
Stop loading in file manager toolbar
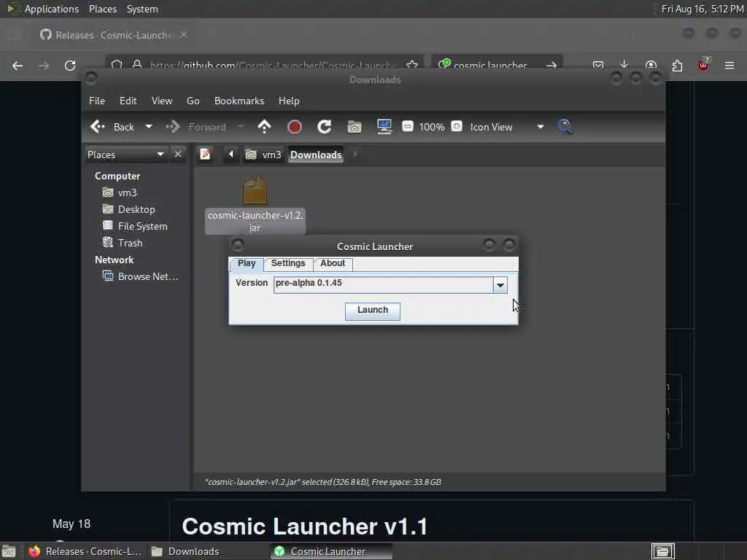[295, 127]
